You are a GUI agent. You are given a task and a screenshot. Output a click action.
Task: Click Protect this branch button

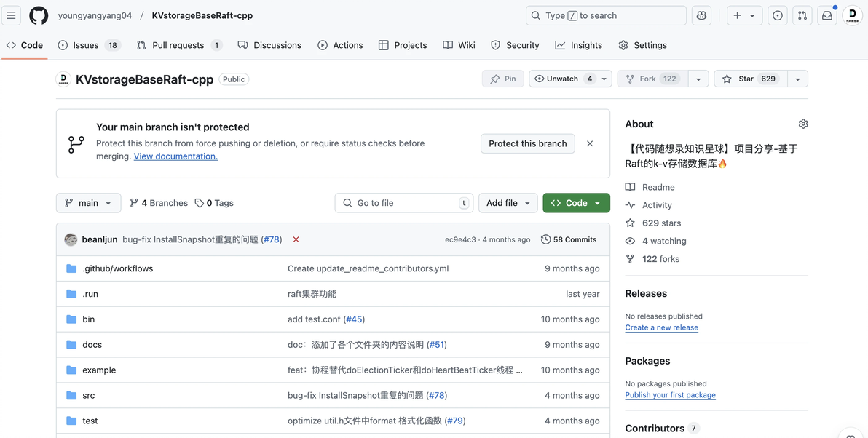coord(527,143)
